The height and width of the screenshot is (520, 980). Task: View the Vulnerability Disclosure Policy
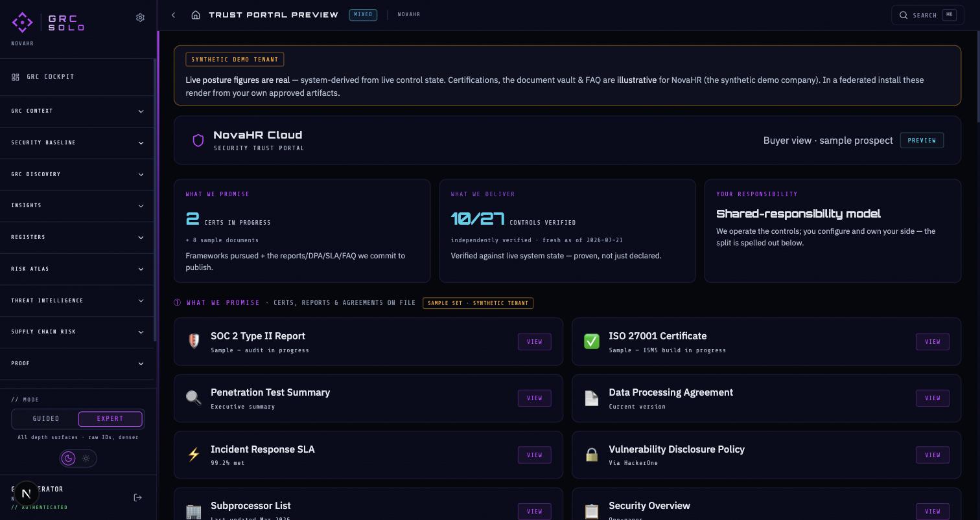point(932,455)
